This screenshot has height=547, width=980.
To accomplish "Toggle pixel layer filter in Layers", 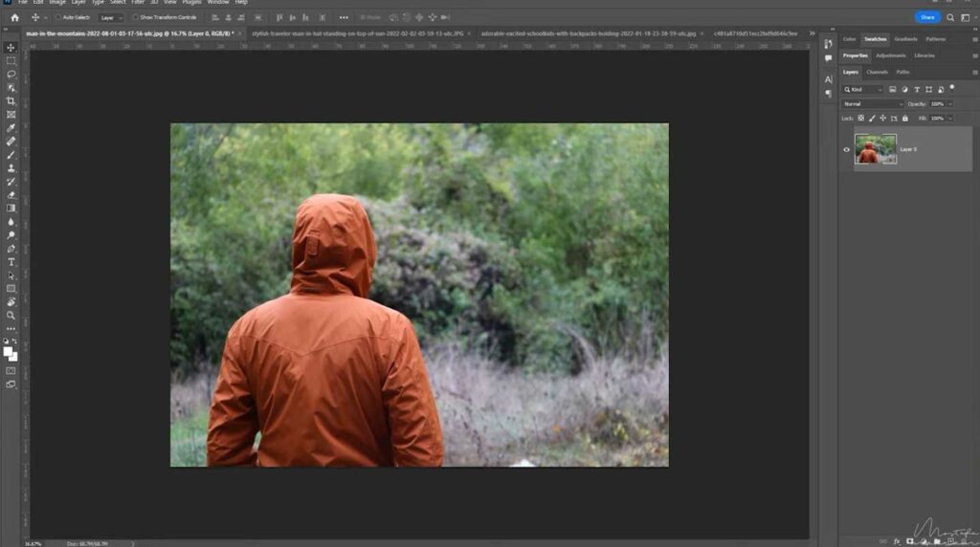I will coord(893,89).
